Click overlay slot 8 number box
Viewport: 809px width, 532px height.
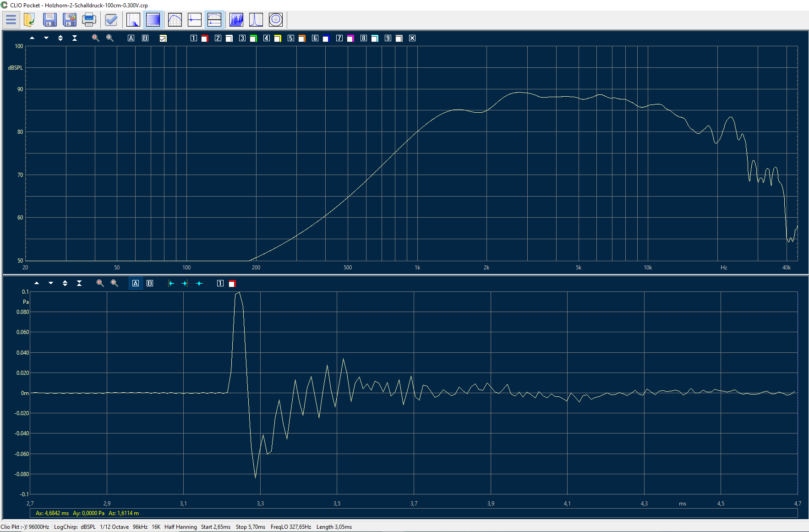pos(364,38)
